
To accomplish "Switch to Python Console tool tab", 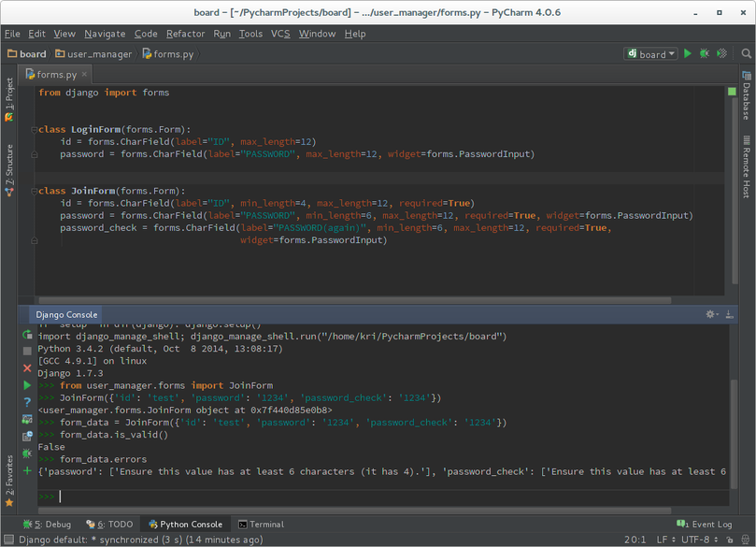I will [186, 525].
